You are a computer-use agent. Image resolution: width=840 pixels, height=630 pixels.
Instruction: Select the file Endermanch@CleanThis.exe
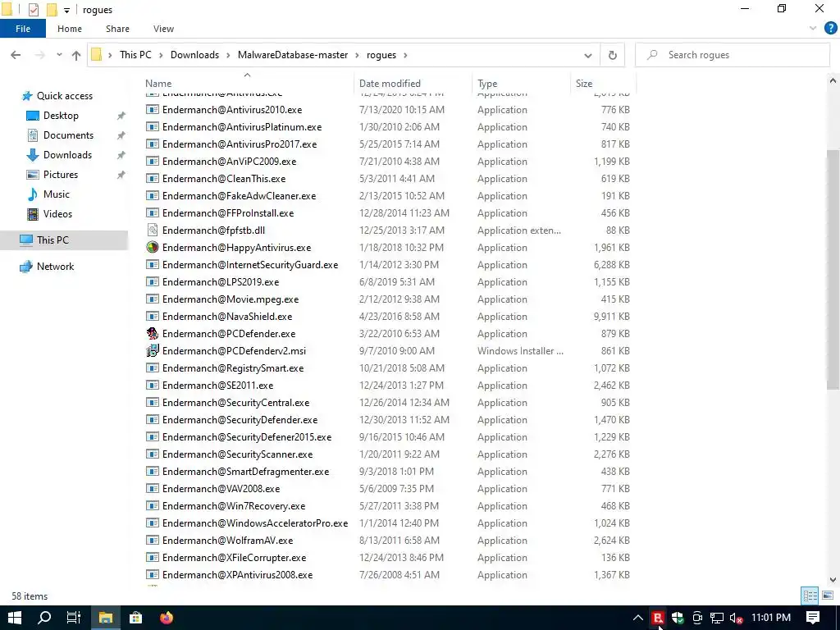point(223,178)
